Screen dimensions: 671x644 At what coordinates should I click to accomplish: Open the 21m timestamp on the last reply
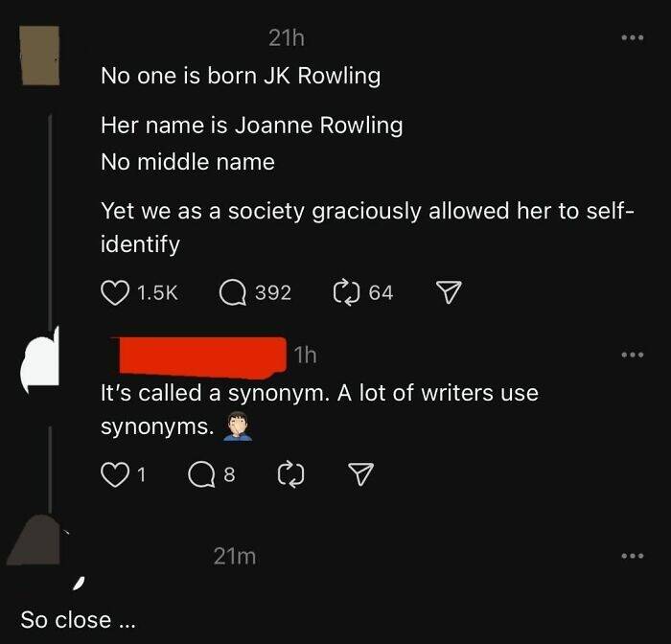pyautogui.click(x=235, y=556)
